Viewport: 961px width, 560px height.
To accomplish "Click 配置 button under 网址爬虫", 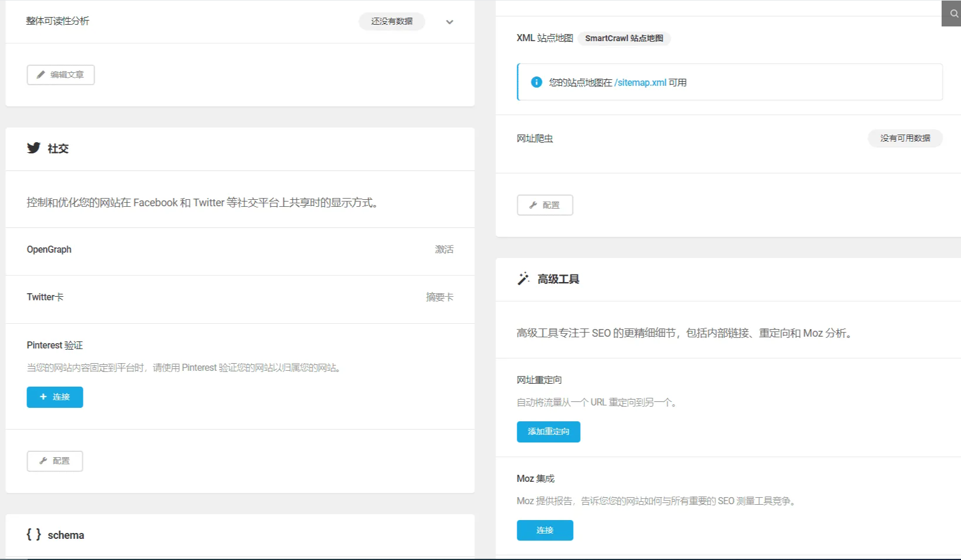I will coord(545,205).
